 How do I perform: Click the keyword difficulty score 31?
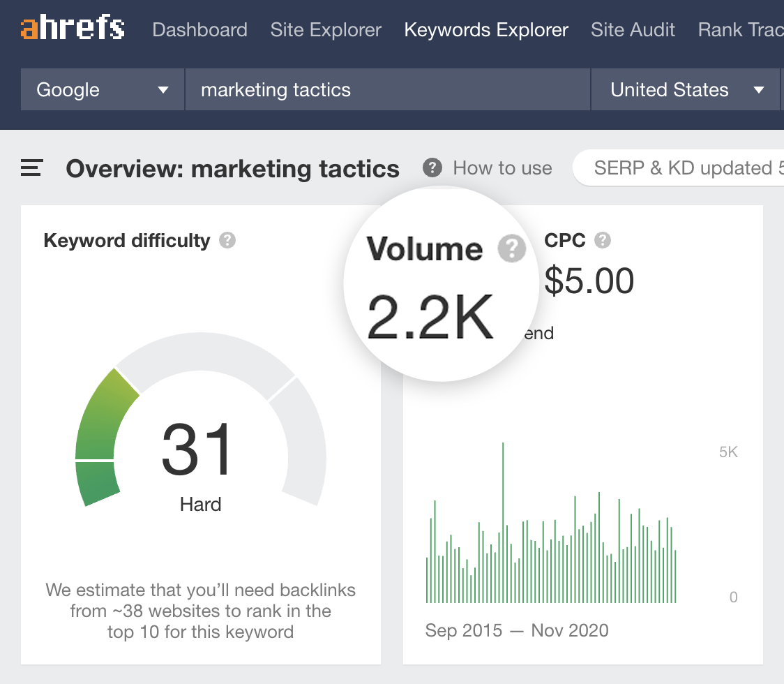199,449
